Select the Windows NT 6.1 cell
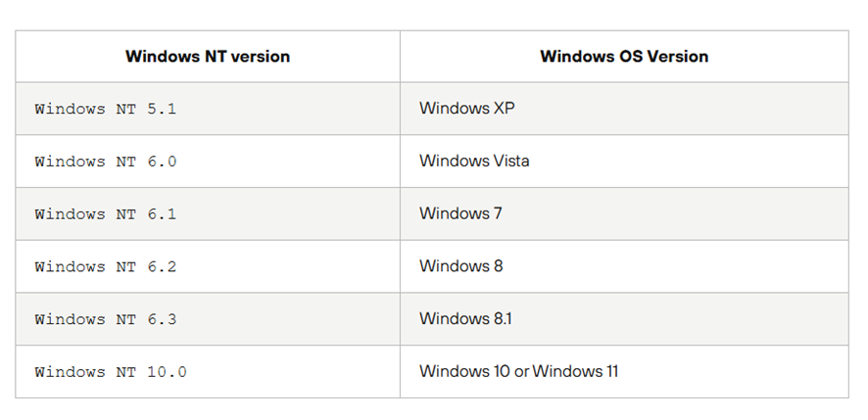The width and height of the screenshot is (868, 420). 106,213
